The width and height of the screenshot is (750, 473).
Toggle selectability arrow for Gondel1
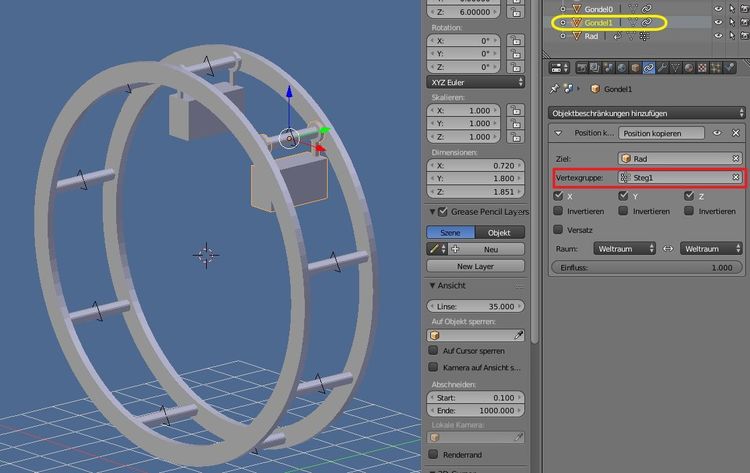732,22
